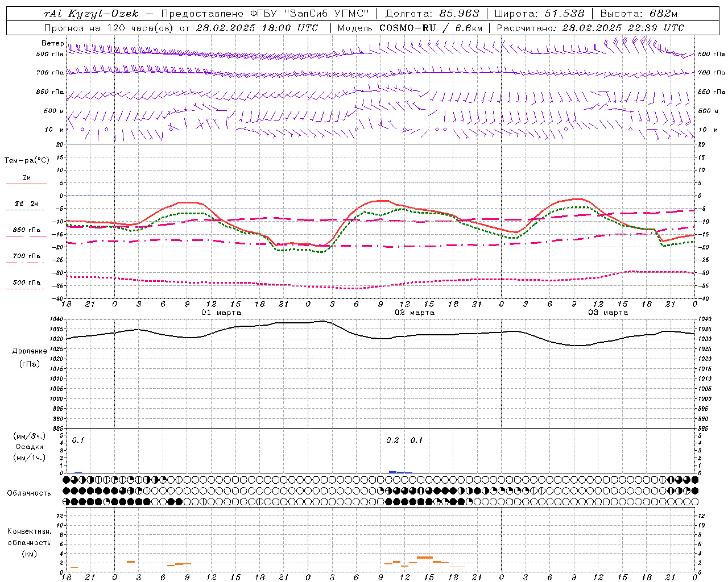Click the Долгота: 85.963 value
Viewport: 728px width, 582px height.
(432, 14)
